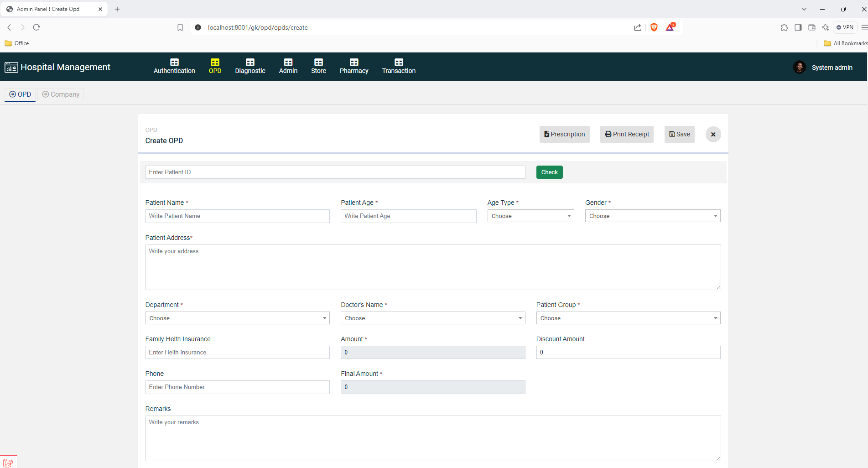This screenshot has height=468, width=868.
Task: Click the Prescription button
Action: coord(564,134)
